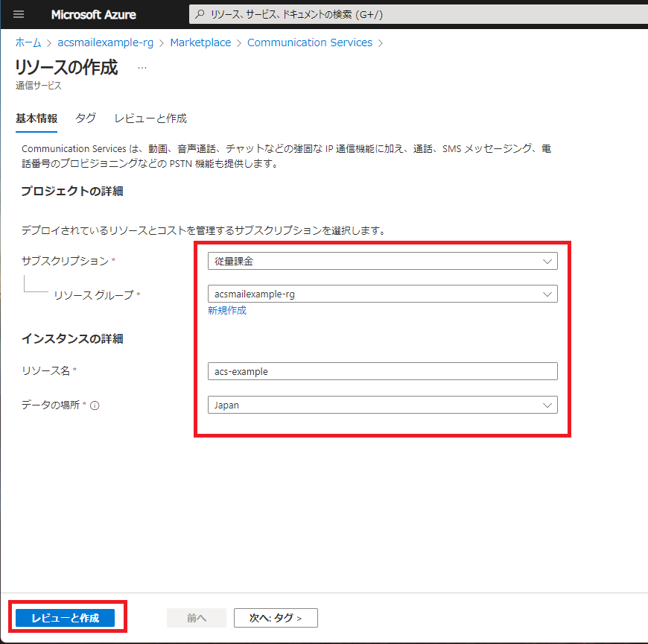Image resolution: width=648 pixels, height=644 pixels.
Task: Select the 基本情報 tab
Action: (36, 119)
